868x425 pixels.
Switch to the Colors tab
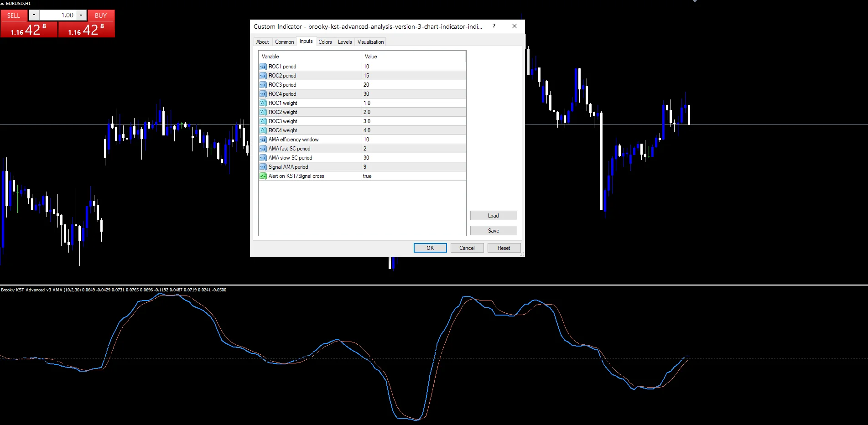coord(325,42)
